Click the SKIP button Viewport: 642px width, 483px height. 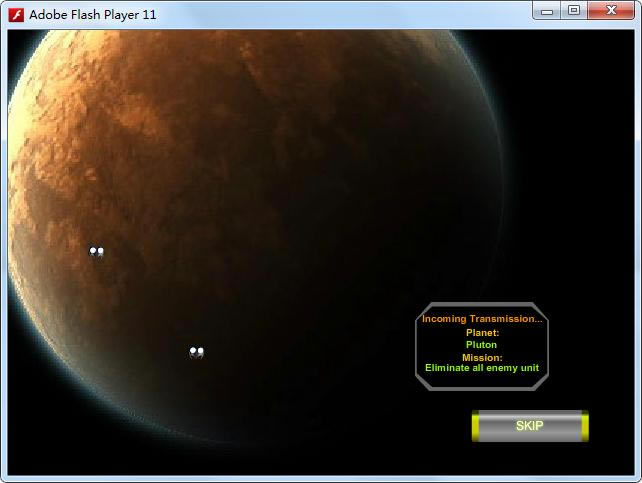pos(529,426)
